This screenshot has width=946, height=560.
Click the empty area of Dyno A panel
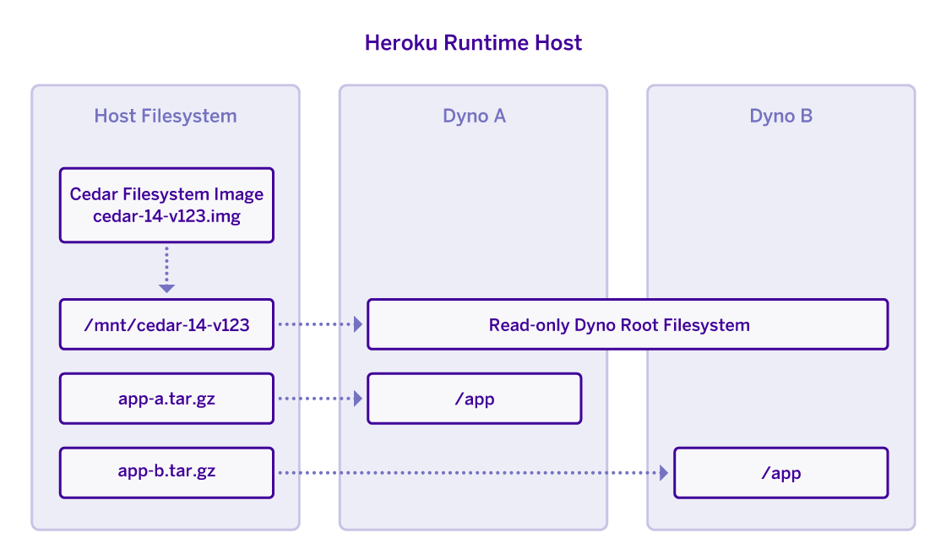474,211
